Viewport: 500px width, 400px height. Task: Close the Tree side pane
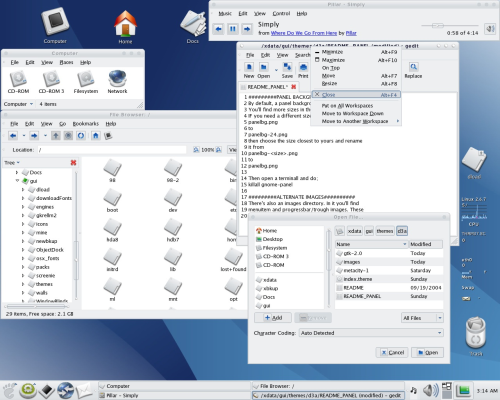(73, 163)
